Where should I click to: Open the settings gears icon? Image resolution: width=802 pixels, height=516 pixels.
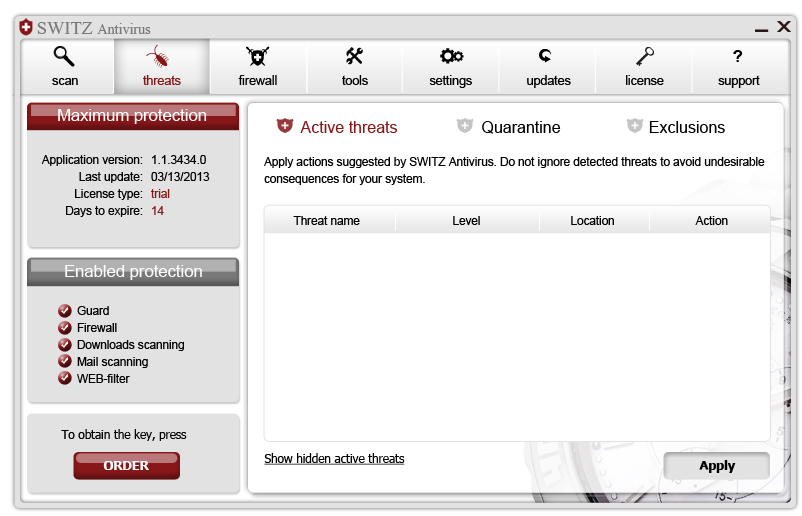coord(451,56)
